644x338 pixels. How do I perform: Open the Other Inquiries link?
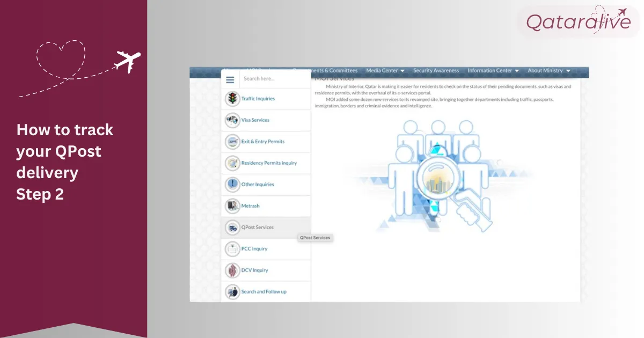click(x=258, y=185)
